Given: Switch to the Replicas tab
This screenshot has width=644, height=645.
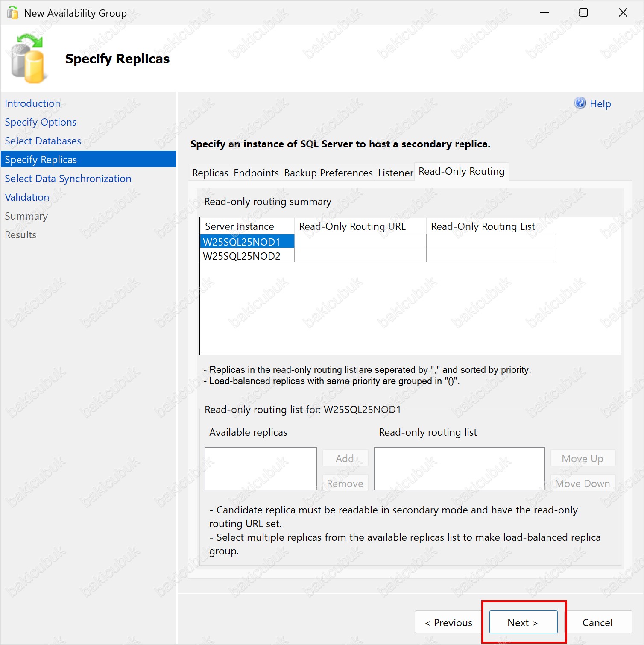Looking at the screenshot, I should tap(210, 173).
